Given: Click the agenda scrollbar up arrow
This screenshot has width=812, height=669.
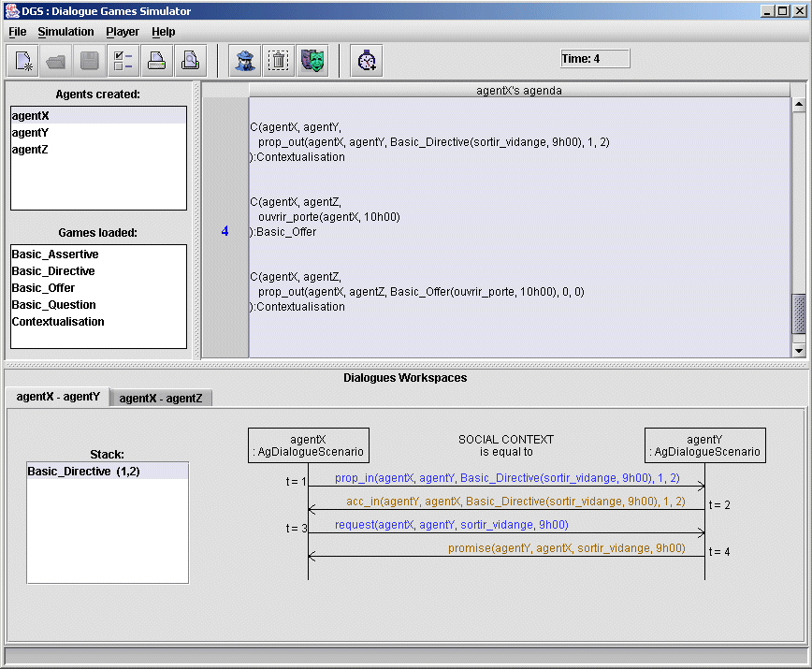Looking at the screenshot, I should point(798,104).
